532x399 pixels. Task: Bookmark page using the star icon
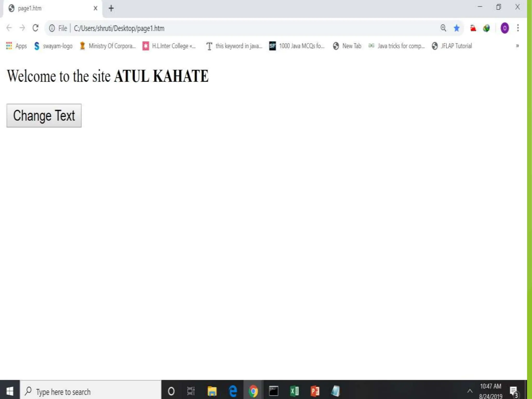click(456, 28)
